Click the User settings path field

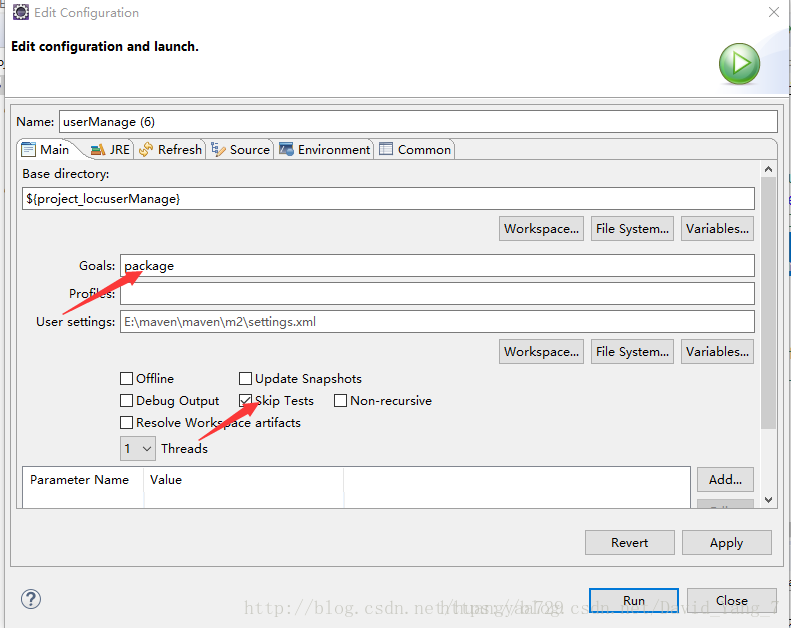click(x=437, y=322)
